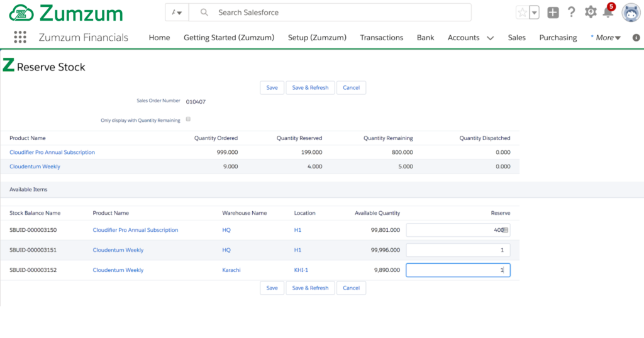Select available quantity 9,890.000
Viewport: 644px width, 338px height.
click(x=387, y=270)
